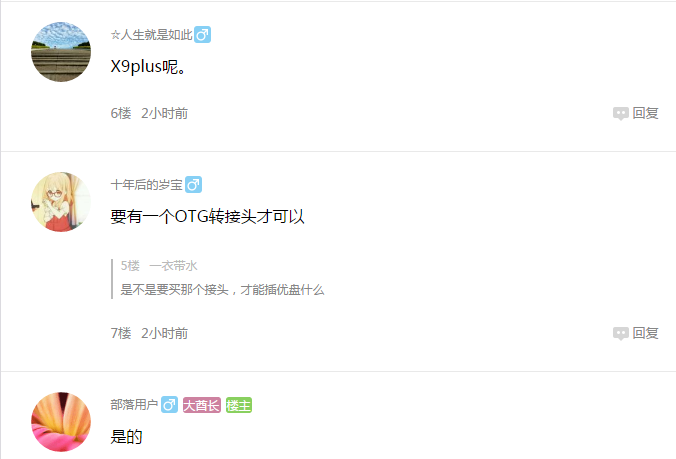The height and width of the screenshot is (459, 676).
Task: Open the anime girl avatar of 十年后的岁宝
Action: (61, 202)
